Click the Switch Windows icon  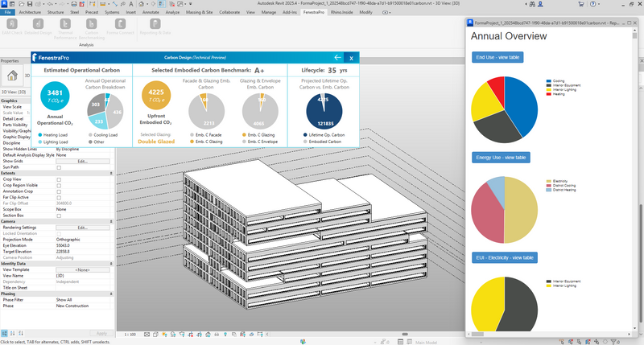coord(180,4)
